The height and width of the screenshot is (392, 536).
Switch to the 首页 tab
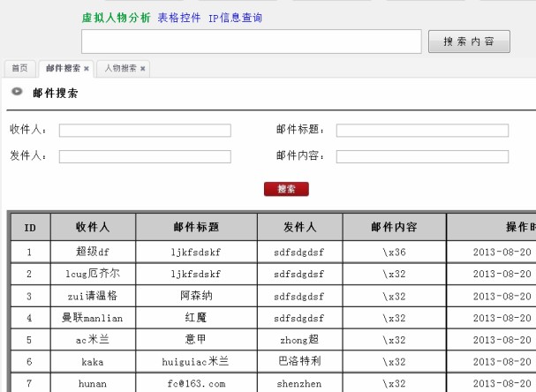[x=19, y=68]
